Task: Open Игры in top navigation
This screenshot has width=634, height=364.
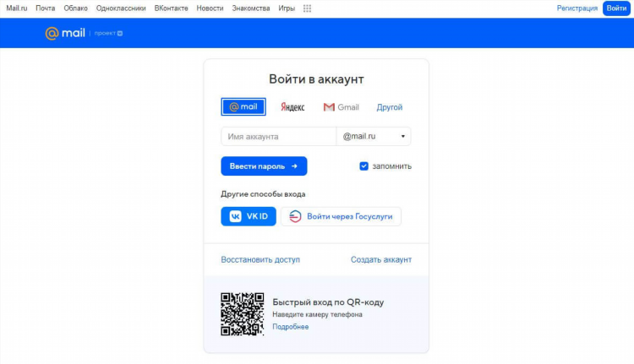Action: pos(287,8)
